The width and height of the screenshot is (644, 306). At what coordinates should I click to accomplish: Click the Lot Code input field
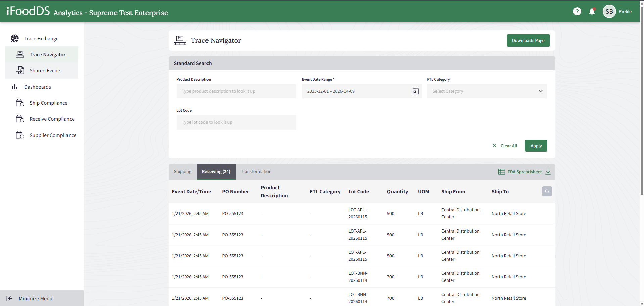click(236, 122)
